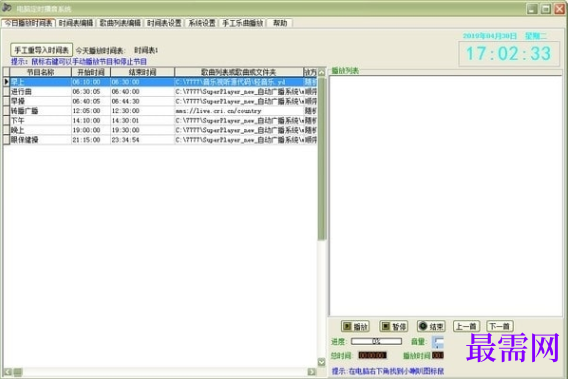Click the 结束时间 column header
The image size is (578, 379).
coord(142,72)
